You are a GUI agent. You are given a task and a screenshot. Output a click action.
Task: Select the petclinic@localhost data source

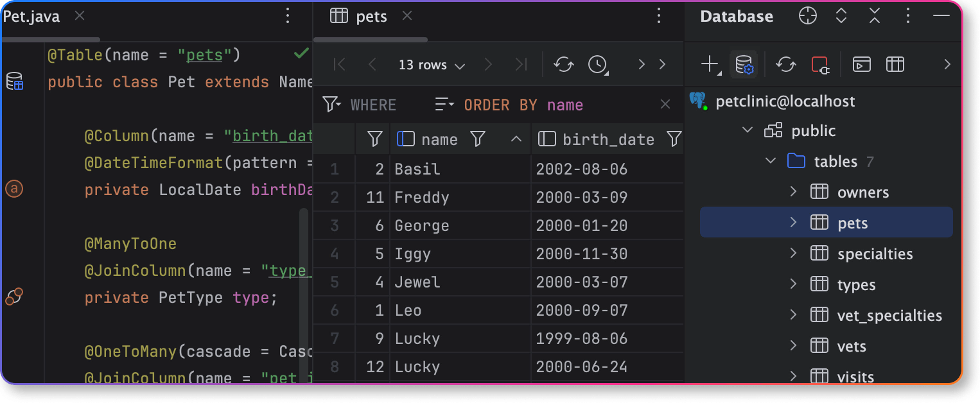pos(784,101)
